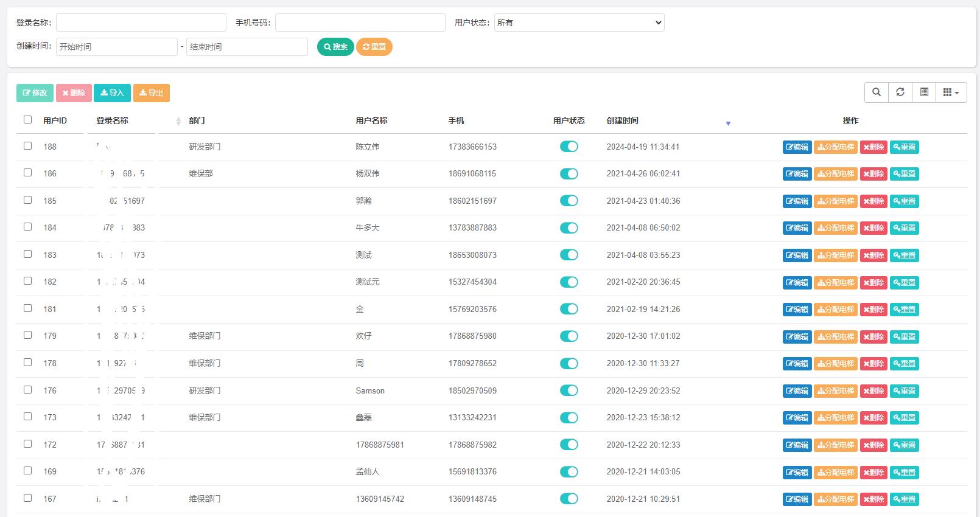Image resolution: width=980 pixels, height=517 pixels.
Task: Tick the checkbox for user 179
Action: coord(27,335)
